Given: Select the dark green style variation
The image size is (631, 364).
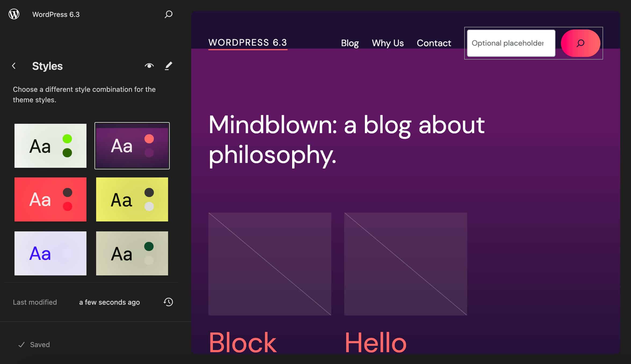Looking at the screenshot, I should (x=132, y=253).
